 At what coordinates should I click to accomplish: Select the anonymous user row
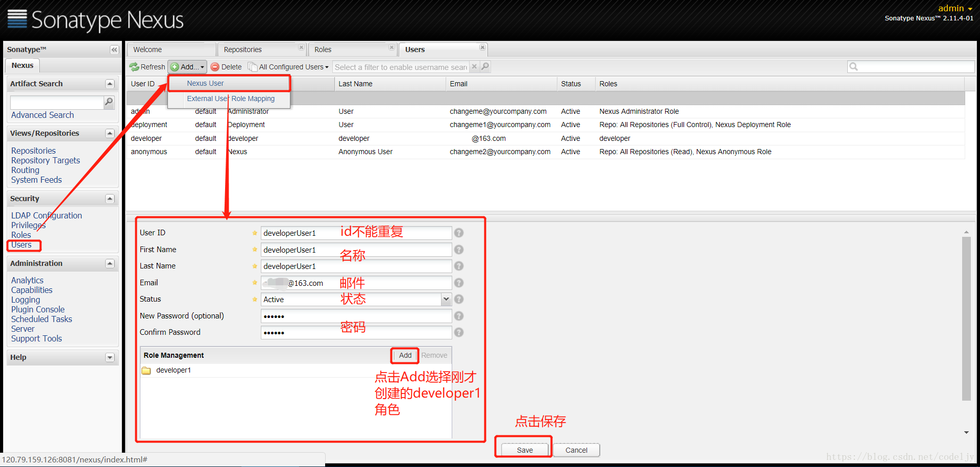pyautogui.click(x=546, y=152)
